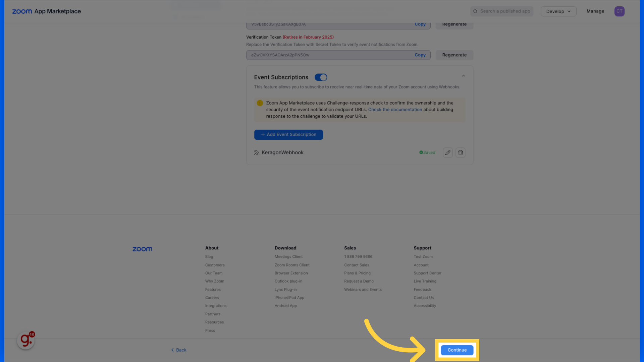Viewport: 644px width, 362px height.
Task: Copy the Verification Token value
Action: pos(420,55)
